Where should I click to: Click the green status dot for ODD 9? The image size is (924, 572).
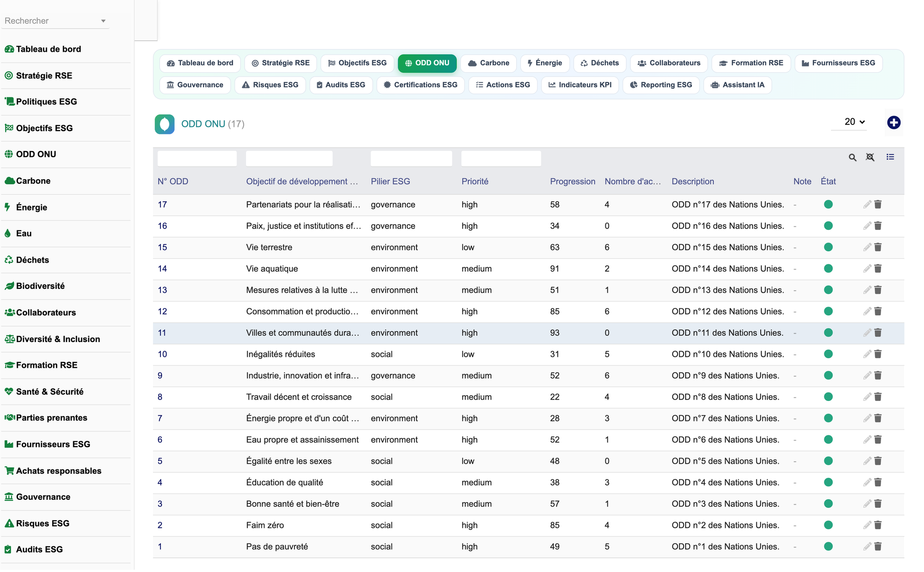(x=828, y=375)
